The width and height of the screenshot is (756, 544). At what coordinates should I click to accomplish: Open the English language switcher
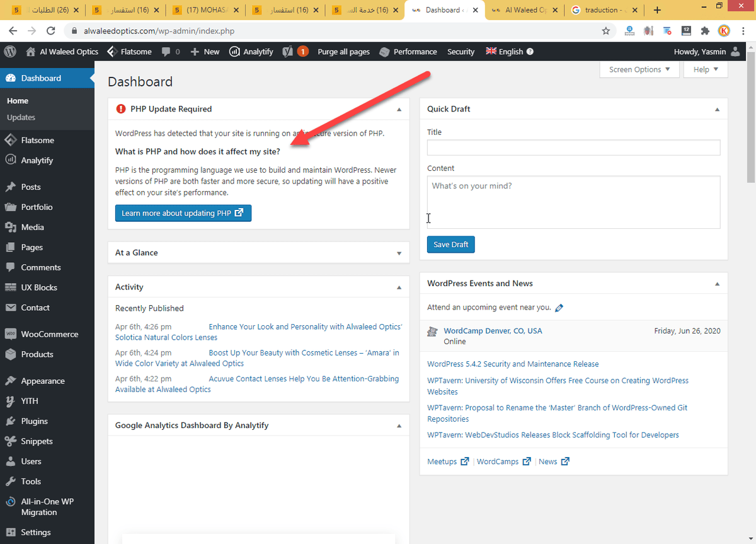[x=510, y=52]
